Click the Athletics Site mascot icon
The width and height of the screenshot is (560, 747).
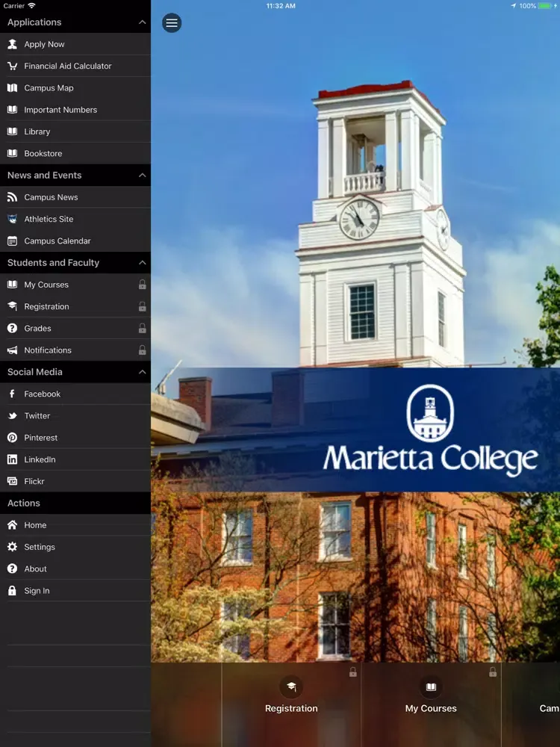13,219
